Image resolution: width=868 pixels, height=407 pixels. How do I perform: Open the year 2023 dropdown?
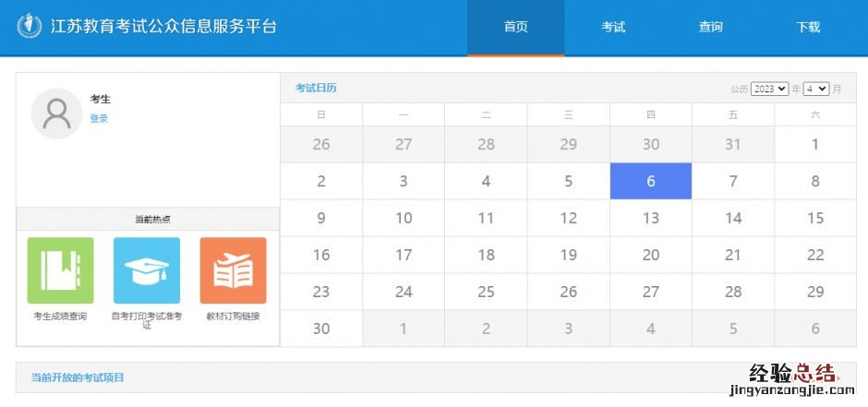769,89
